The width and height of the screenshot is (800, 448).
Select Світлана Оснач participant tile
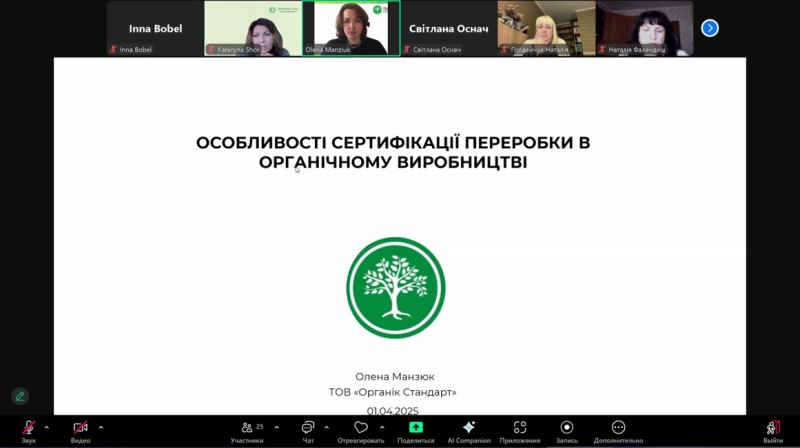(448, 28)
